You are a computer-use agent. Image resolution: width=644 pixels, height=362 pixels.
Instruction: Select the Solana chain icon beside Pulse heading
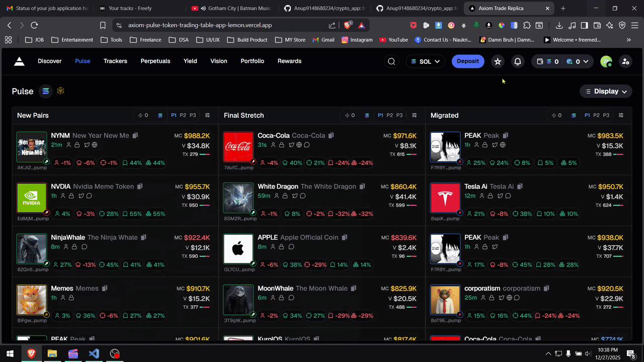coord(45,91)
